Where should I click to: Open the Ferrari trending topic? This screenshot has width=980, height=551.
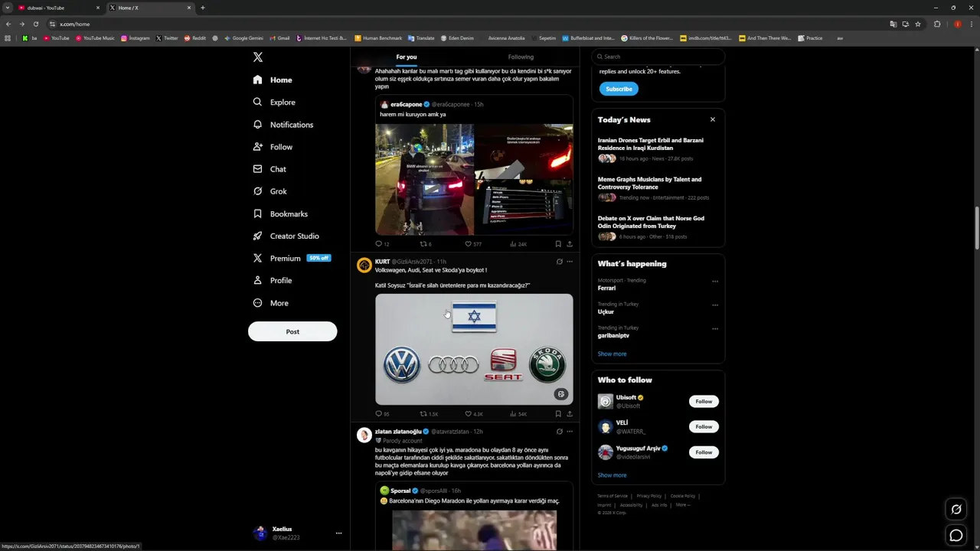[x=607, y=288]
